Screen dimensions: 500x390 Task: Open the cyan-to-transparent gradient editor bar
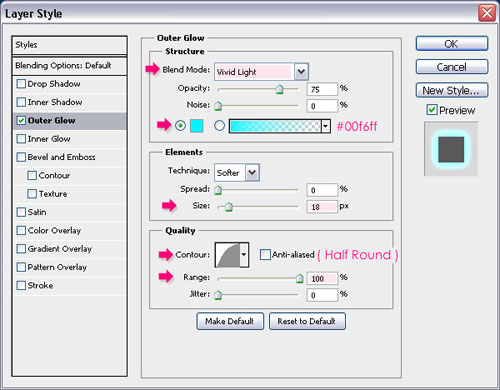coord(275,126)
